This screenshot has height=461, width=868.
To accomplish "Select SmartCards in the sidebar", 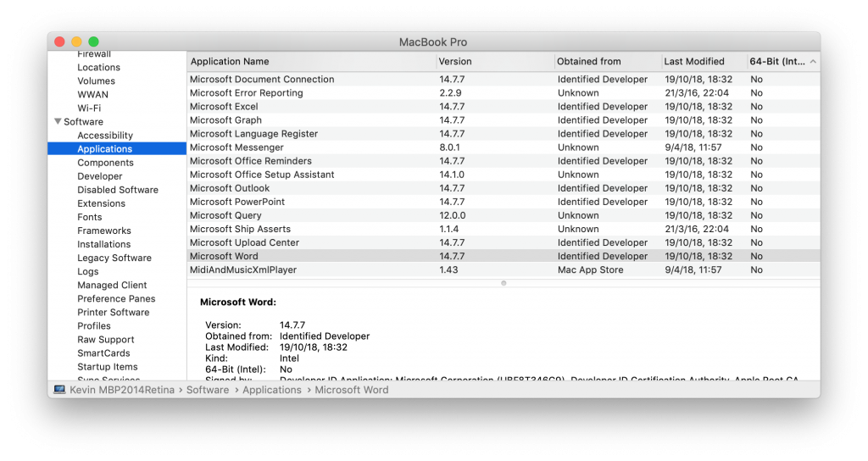I will pos(103,353).
